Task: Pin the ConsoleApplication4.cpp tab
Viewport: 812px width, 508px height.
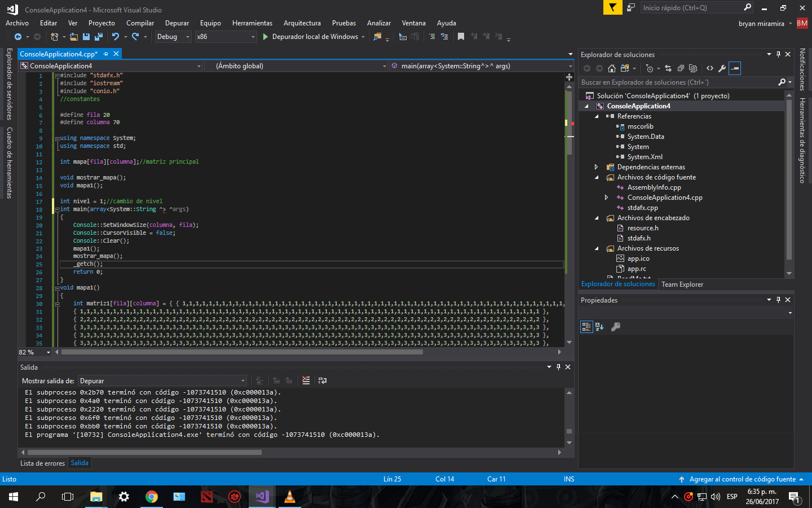Action: click(105, 54)
